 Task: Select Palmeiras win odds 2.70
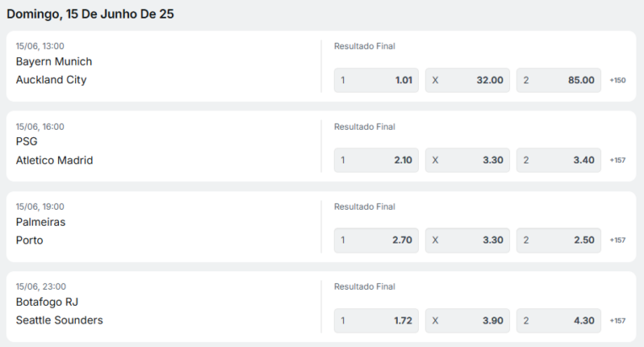376,240
